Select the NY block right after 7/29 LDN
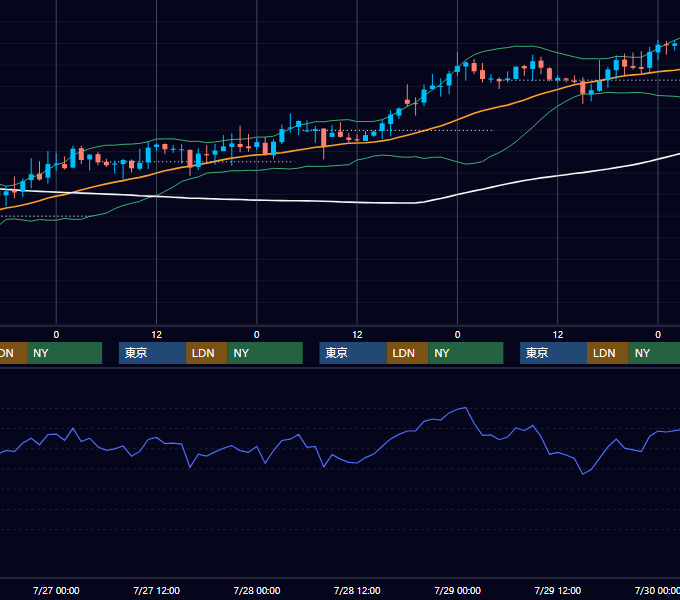 point(654,353)
